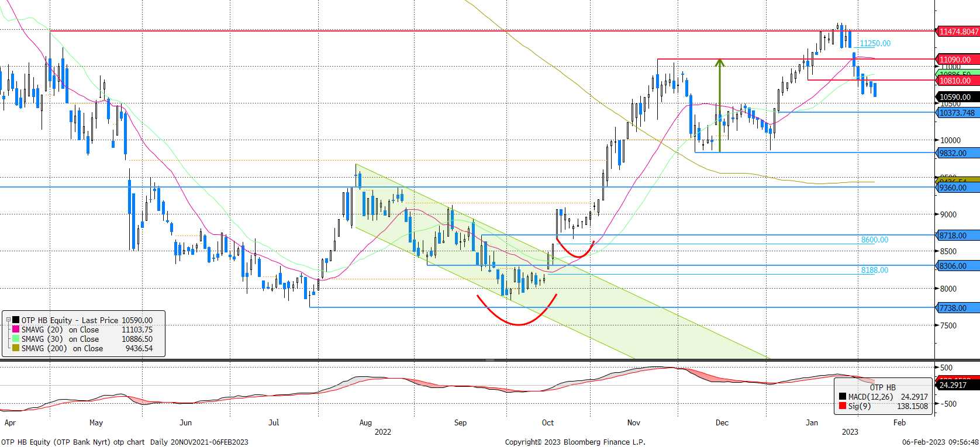Select 'SMAVG (200) on Close' legend entry
Screen dimensions: 980x447
62,348
